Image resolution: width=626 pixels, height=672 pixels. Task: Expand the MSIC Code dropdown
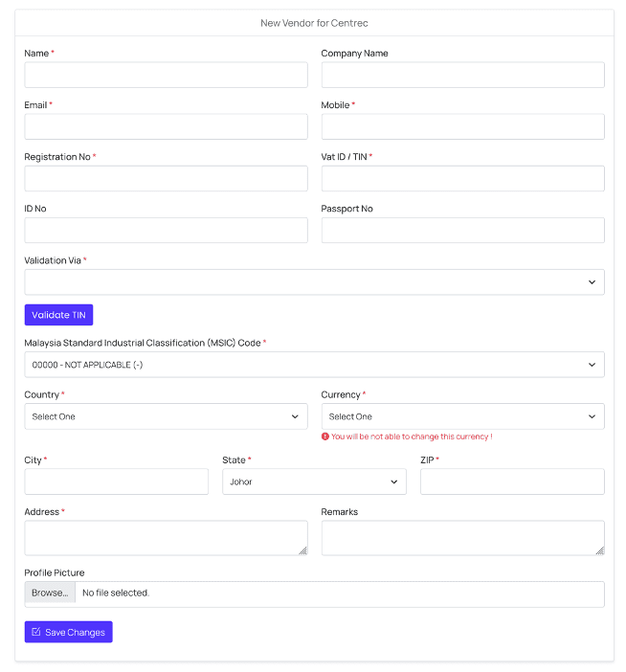pos(314,365)
